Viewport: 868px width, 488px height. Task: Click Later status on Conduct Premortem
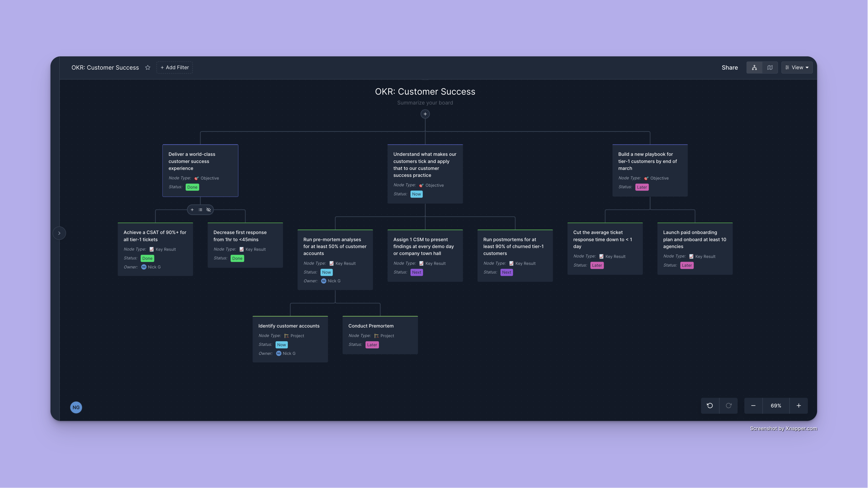[x=372, y=345]
